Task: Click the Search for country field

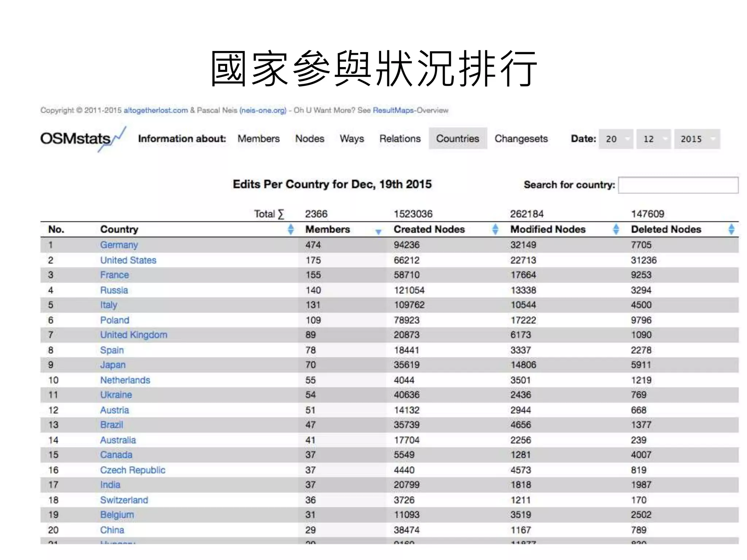Action: pos(678,185)
